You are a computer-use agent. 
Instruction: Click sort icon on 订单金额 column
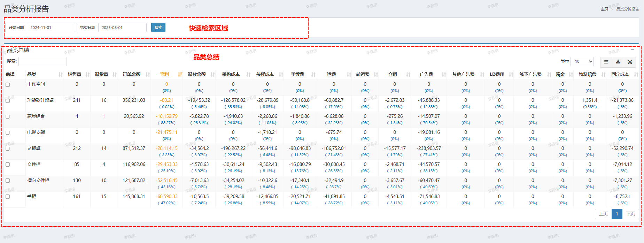click(148, 75)
